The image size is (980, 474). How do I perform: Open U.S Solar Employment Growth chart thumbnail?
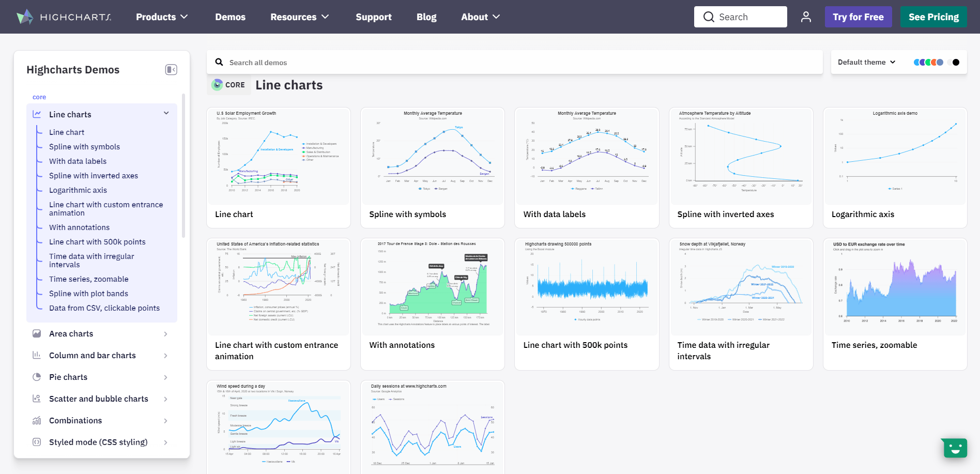coord(279,156)
